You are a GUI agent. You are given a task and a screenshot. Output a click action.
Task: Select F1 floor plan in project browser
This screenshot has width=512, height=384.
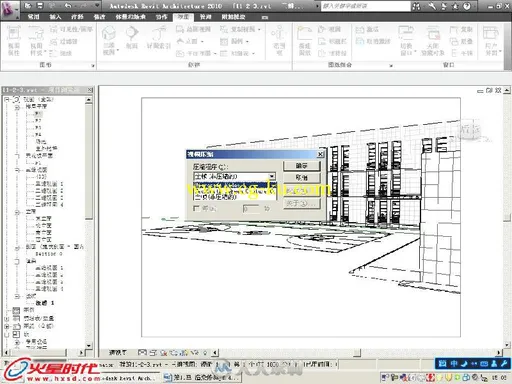point(38,114)
